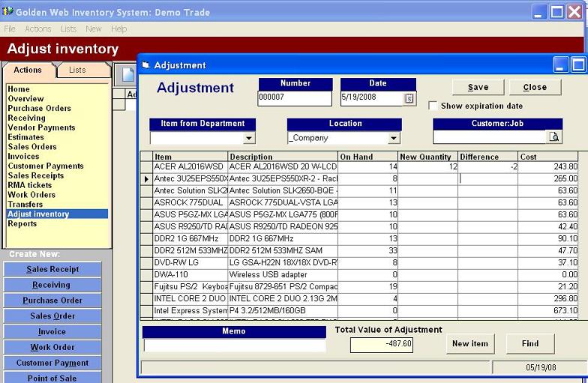The width and height of the screenshot is (588, 383).
Task: Open the date calendar picker icon
Action: pos(409,99)
